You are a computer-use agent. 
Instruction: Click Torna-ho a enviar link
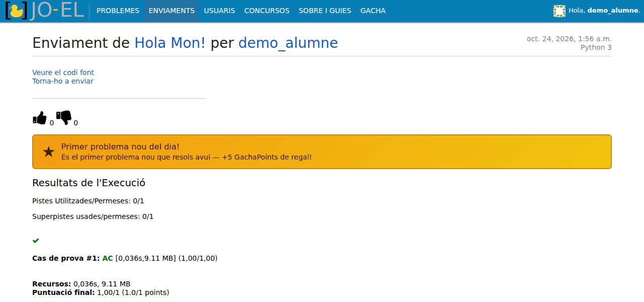pyautogui.click(x=63, y=81)
